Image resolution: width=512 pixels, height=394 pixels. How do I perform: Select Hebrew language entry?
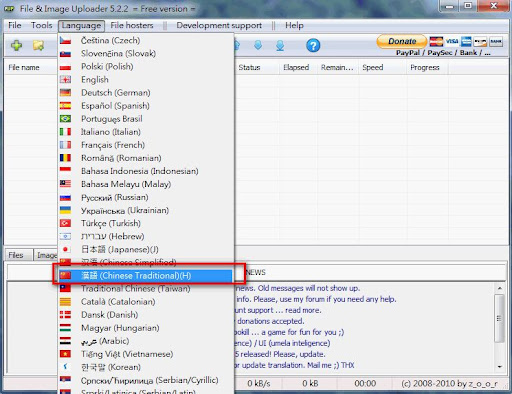(146, 236)
